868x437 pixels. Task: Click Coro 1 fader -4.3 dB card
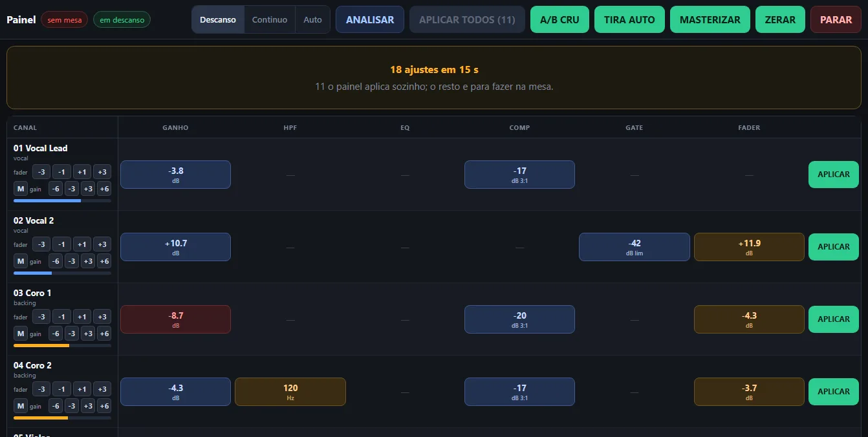(749, 319)
